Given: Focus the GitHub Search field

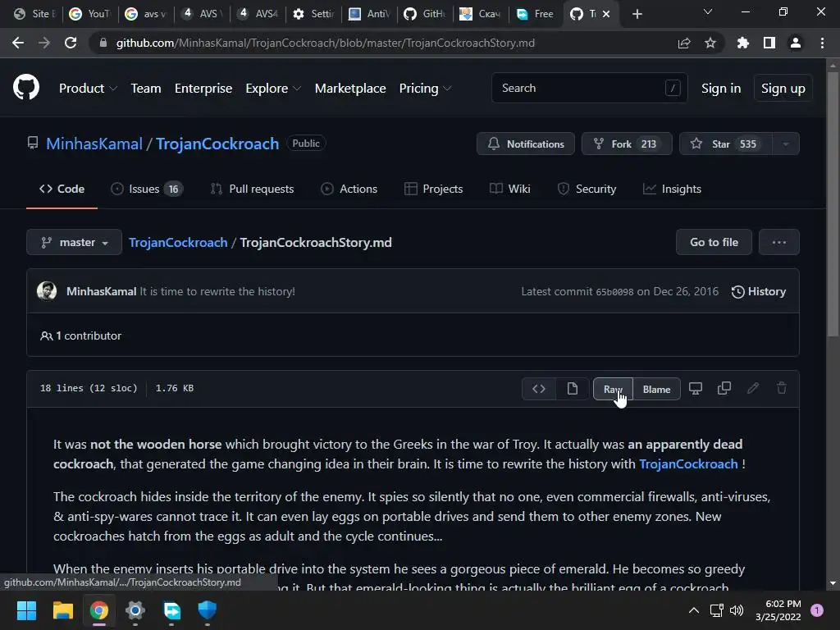Looking at the screenshot, I should pyautogui.click(x=589, y=88).
